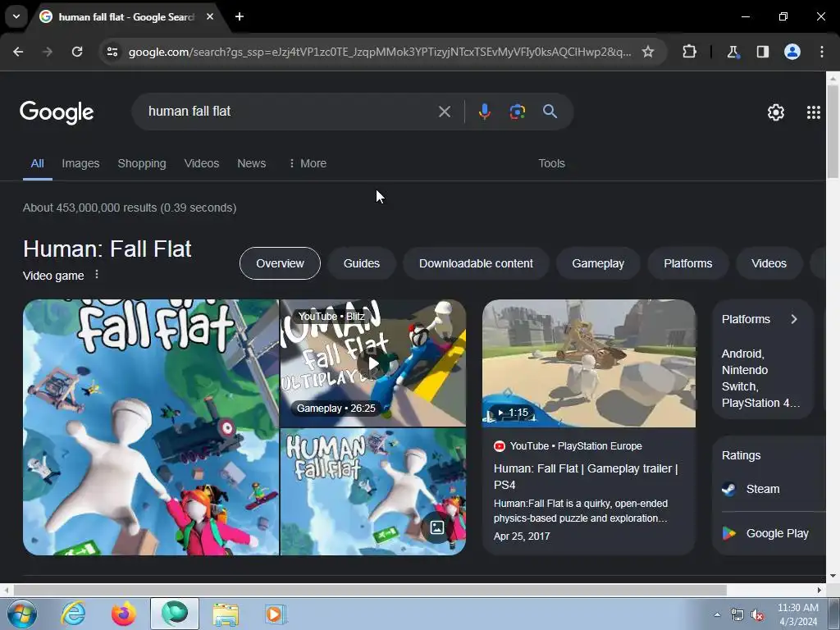The height and width of the screenshot is (630, 840).
Task: Open the Google apps grid
Action: (x=814, y=112)
